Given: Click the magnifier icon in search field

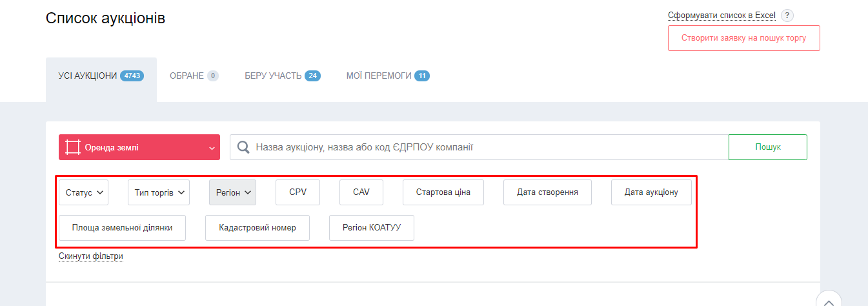Looking at the screenshot, I should point(243,147).
